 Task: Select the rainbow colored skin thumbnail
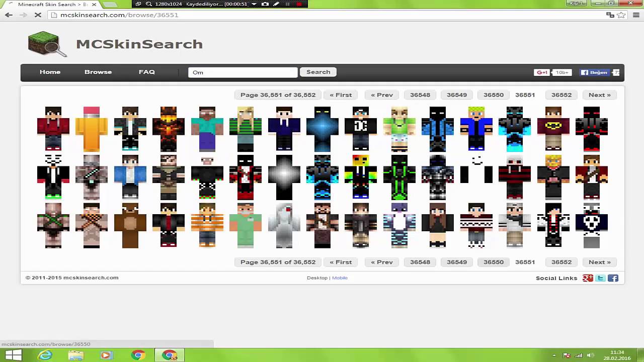click(361, 177)
